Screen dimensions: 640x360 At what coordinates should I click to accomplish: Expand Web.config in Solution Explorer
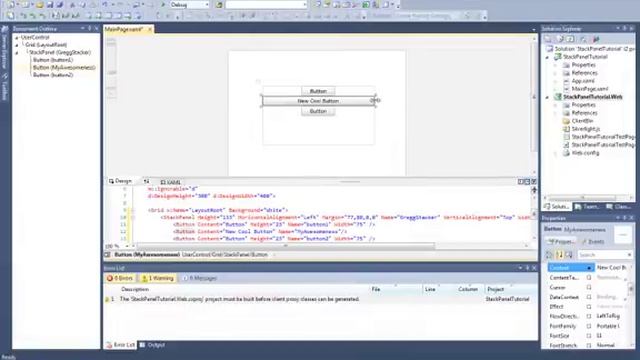[556, 153]
